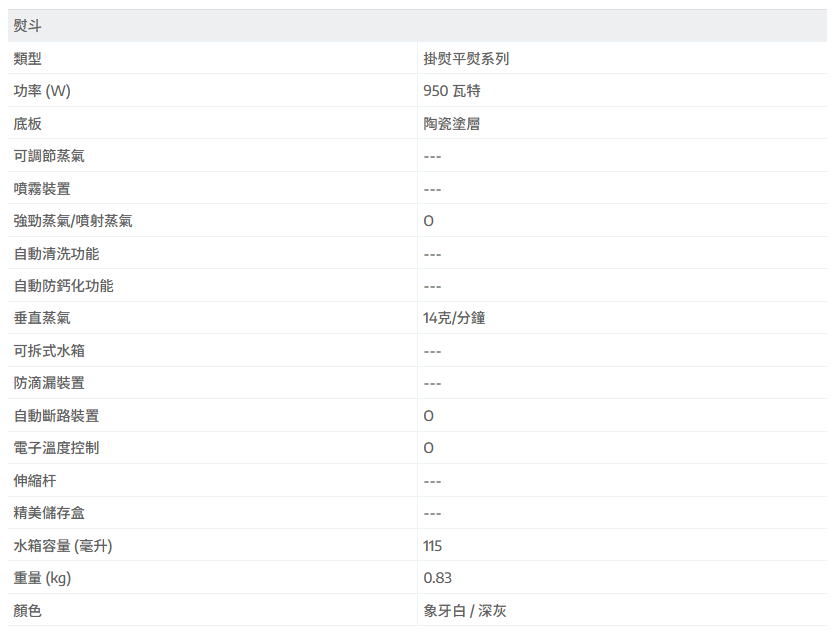
Task: Select the 14克/分鐘 vertical steam value
Action: point(454,318)
